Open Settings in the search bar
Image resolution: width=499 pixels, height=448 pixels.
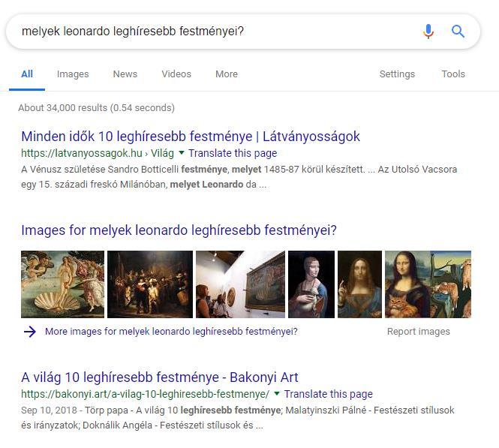point(397,74)
